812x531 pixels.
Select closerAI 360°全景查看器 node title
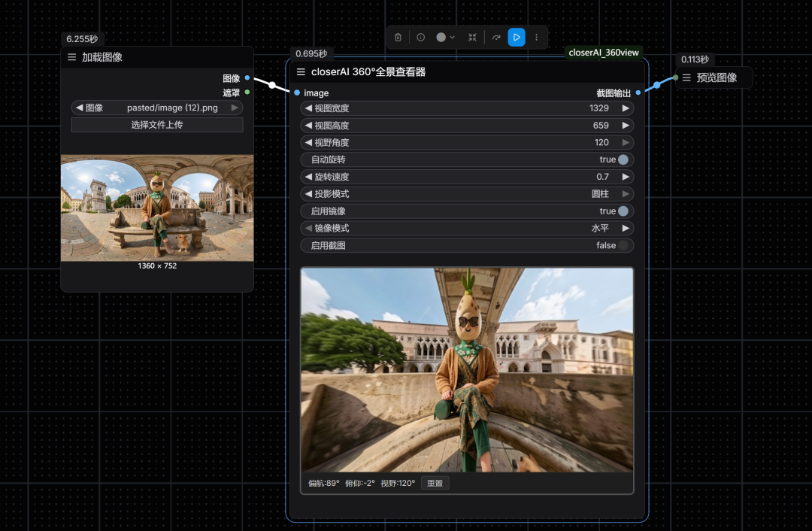pyautogui.click(x=368, y=72)
